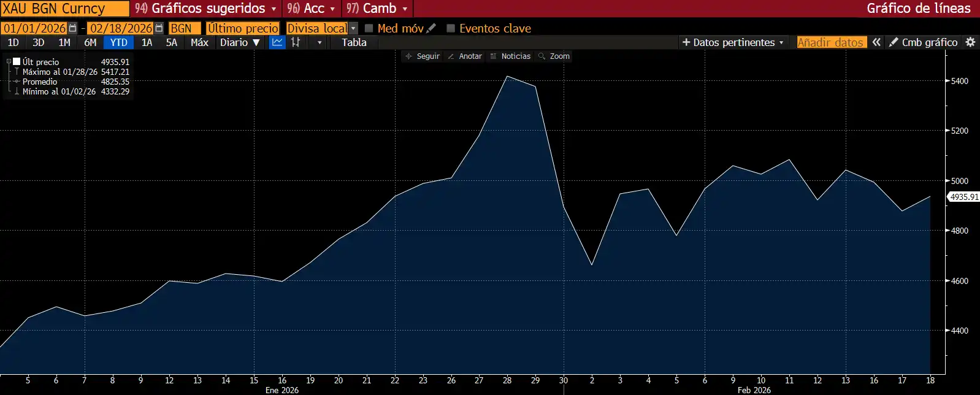Open the Gráficos sugeridos menu
This screenshot has width=980, height=395.
(x=207, y=9)
